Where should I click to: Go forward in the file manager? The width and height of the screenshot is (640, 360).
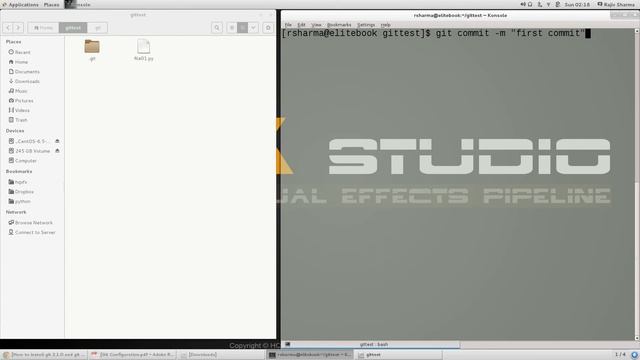tap(18, 28)
